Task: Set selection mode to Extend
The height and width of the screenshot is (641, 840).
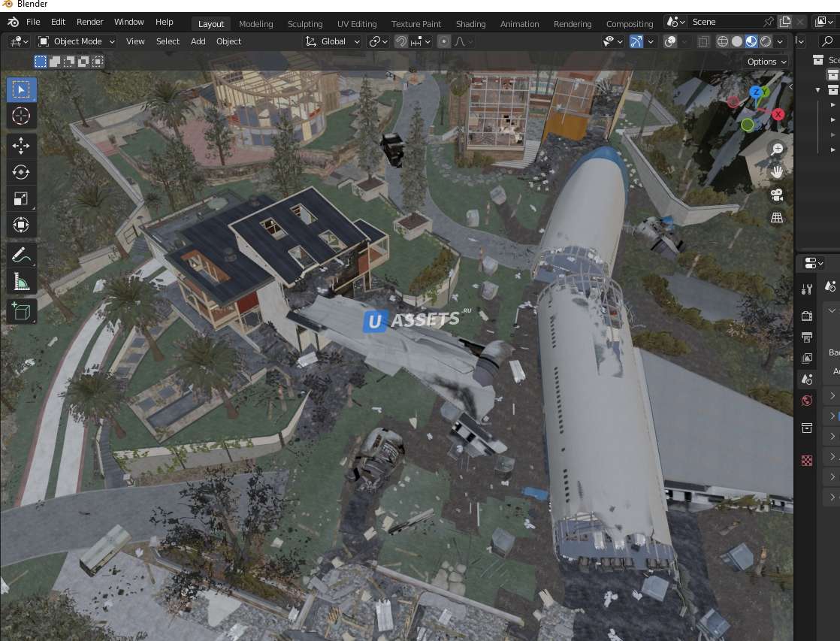Action: tap(55, 62)
